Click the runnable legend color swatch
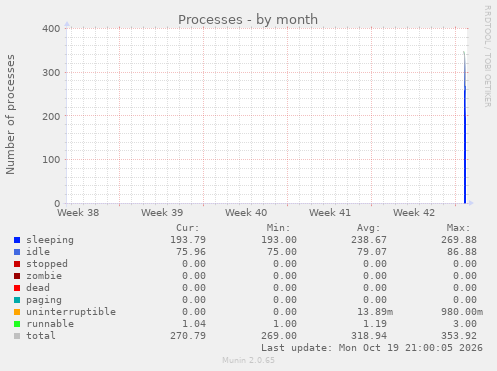The height and width of the screenshot is (371, 497). 17,324
